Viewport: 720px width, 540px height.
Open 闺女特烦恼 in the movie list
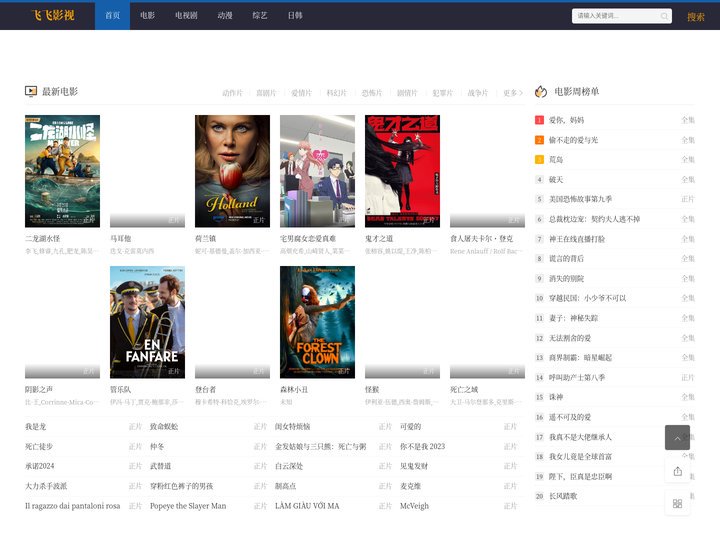tap(292, 427)
